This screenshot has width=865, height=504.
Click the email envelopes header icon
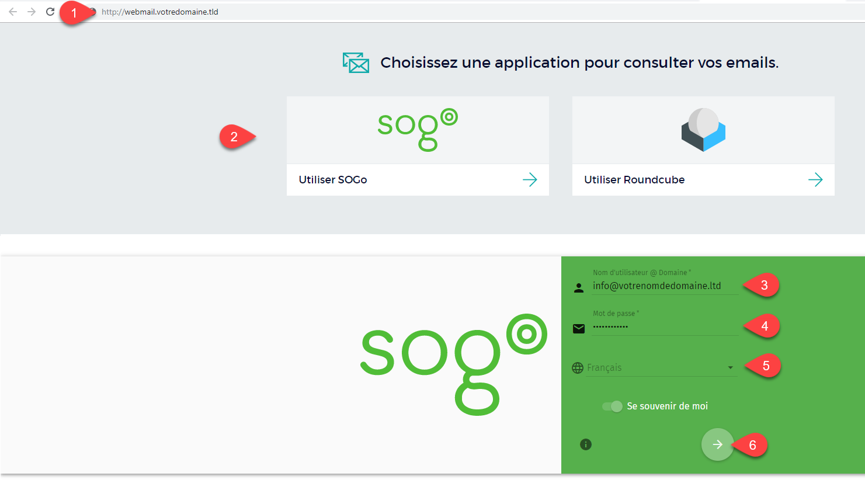coord(356,62)
